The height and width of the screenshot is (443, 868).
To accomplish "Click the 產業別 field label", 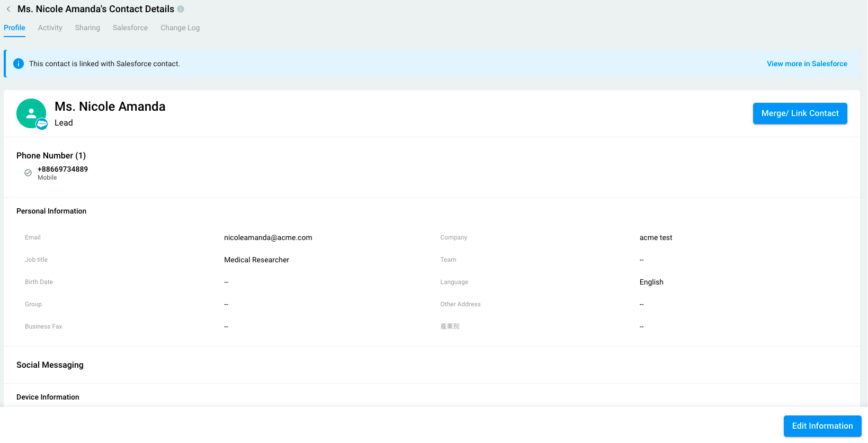I will [x=450, y=326].
